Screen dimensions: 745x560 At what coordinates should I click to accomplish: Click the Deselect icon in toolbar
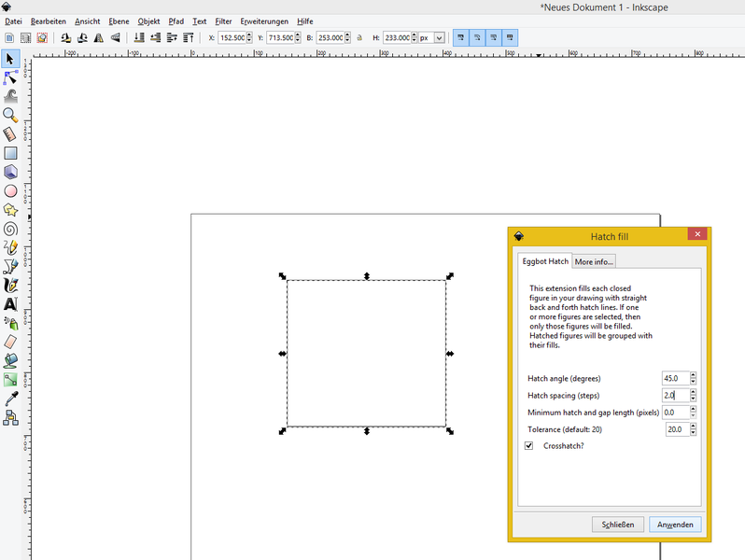(x=42, y=38)
